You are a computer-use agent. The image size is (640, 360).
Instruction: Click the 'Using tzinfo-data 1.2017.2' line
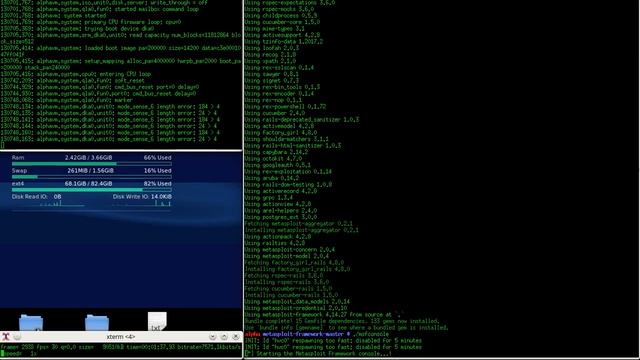284,42
